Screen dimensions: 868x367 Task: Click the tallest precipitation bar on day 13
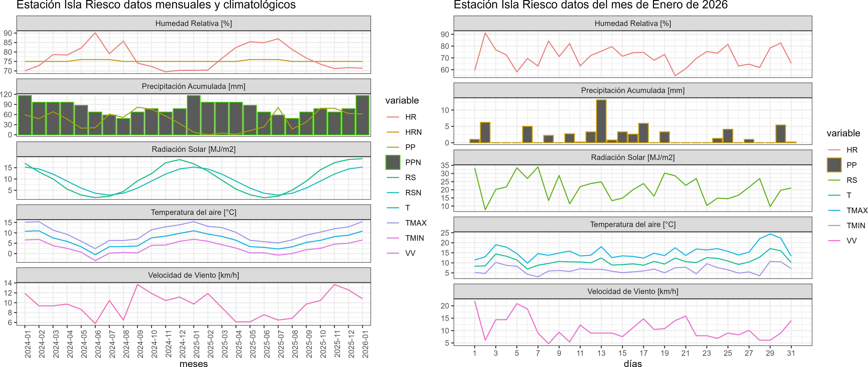pos(601,121)
